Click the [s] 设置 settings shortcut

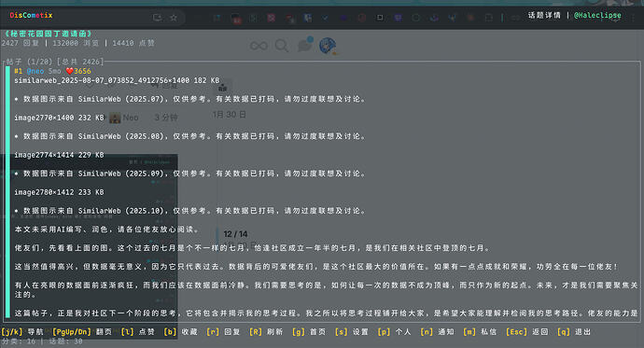pyautogui.click(x=352, y=331)
